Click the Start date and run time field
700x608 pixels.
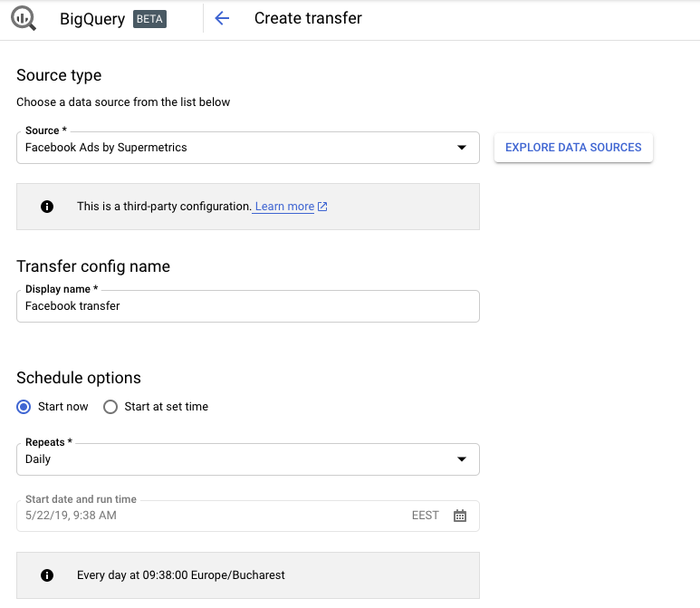pos(248,516)
